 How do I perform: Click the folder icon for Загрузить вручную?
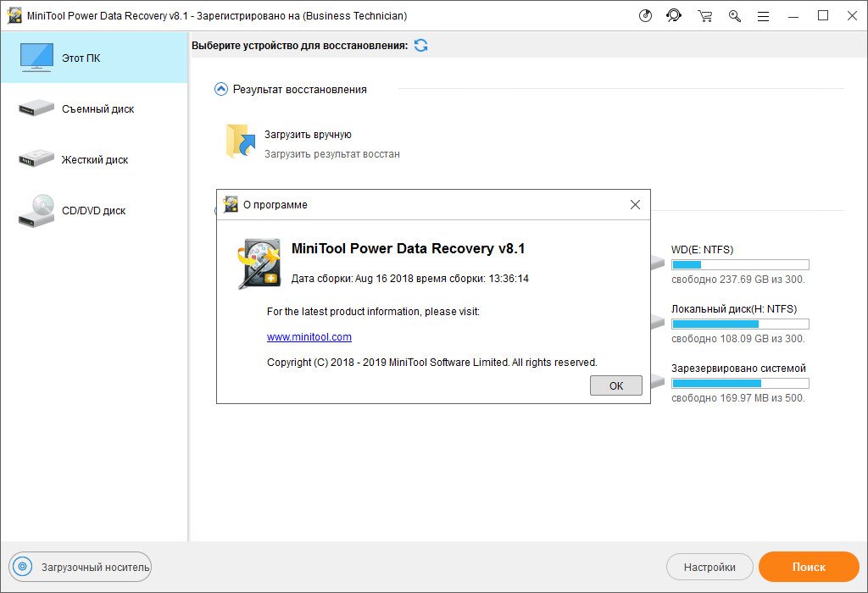point(241,141)
